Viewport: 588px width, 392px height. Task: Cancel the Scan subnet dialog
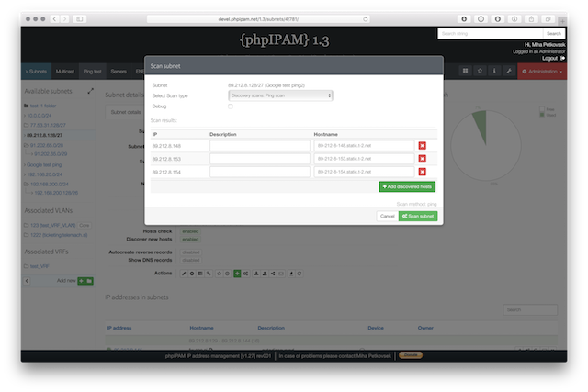click(x=387, y=216)
